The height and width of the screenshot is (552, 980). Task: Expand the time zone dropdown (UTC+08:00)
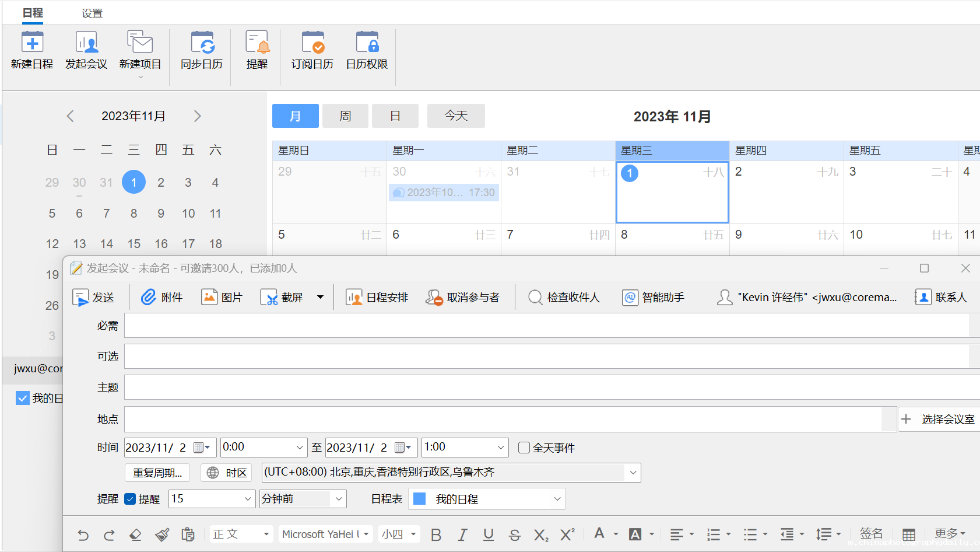tap(633, 473)
